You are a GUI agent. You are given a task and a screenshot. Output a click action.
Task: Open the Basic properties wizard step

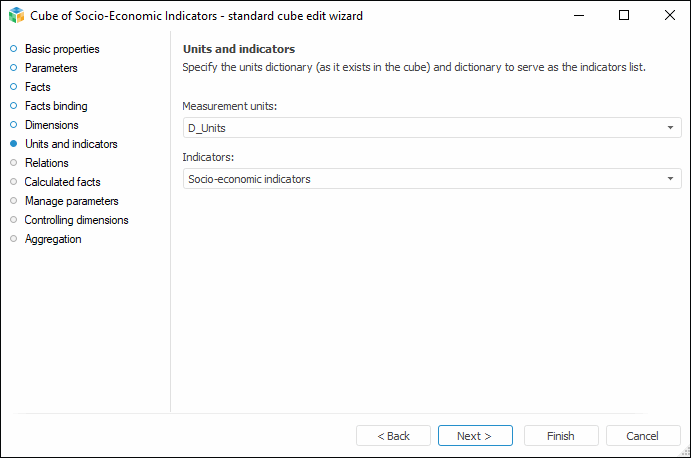pos(61,49)
